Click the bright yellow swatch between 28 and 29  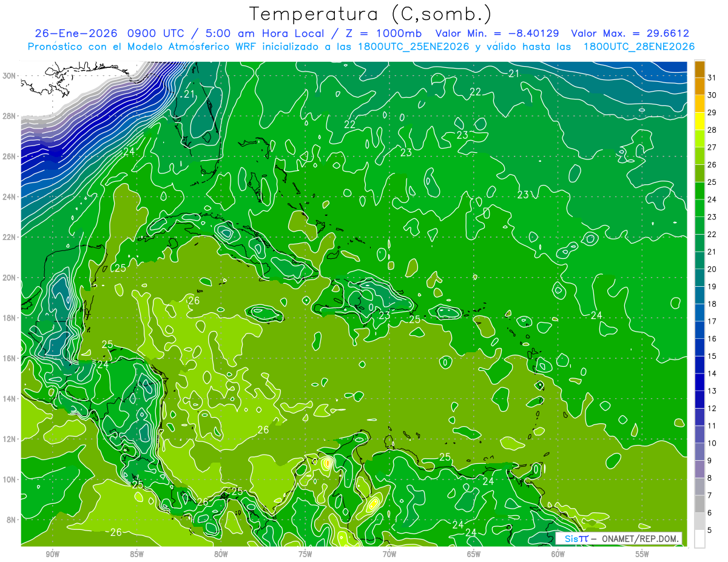click(x=699, y=121)
